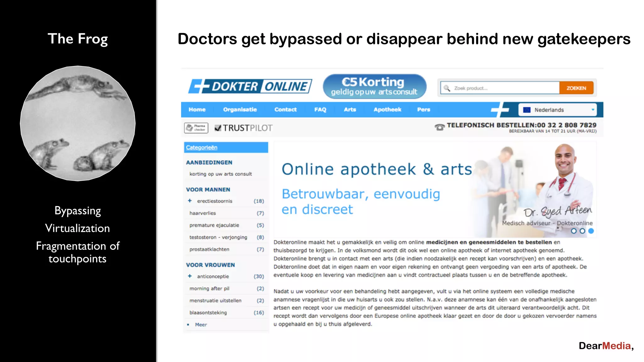Open the erectiestoornis category
This screenshot has height=362, width=644.
click(215, 201)
